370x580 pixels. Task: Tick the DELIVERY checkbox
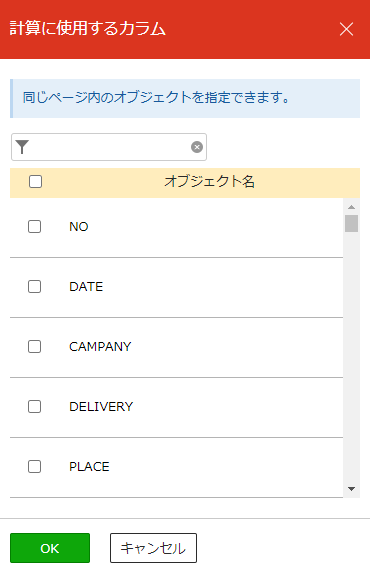click(34, 407)
